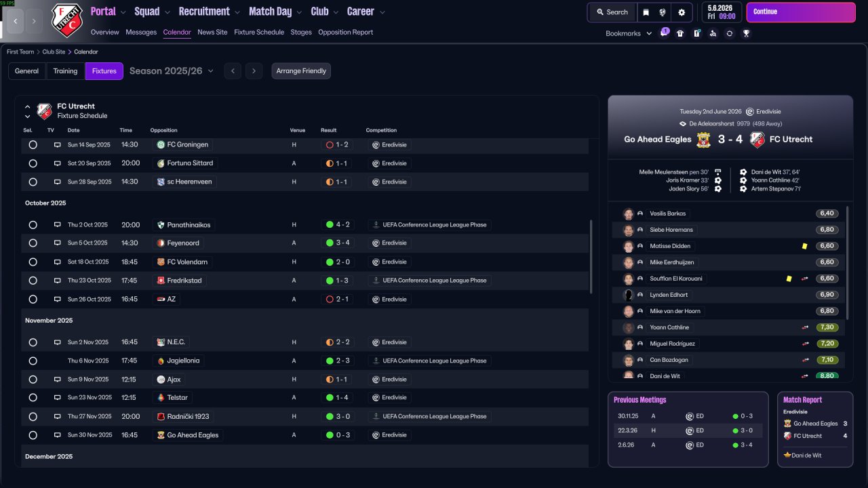Select the Panathinaikos match radio button
The width and height of the screenshot is (868, 488).
(x=33, y=225)
